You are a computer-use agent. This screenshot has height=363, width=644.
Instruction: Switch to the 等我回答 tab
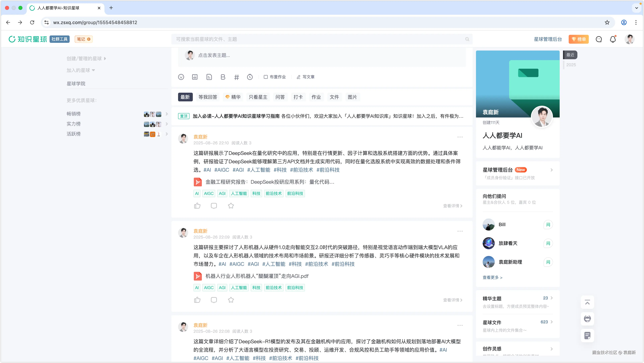pyautogui.click(x=208, y=97)
